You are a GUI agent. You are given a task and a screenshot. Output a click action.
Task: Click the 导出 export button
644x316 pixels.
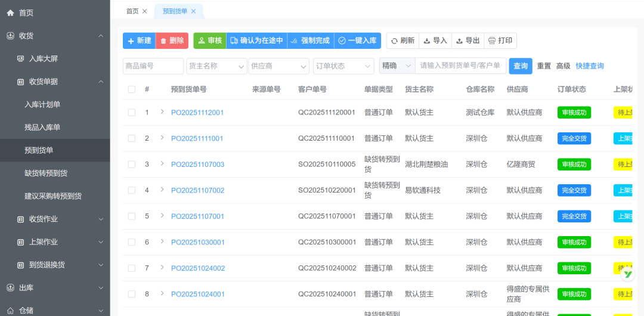pyautogui.click(x=467, y=41)
